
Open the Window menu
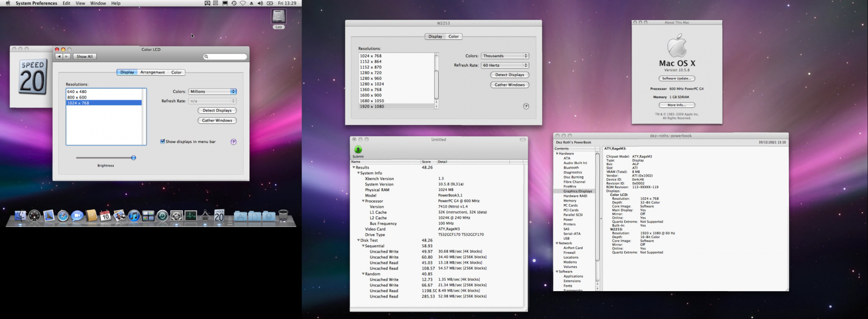tap(98, 3)
